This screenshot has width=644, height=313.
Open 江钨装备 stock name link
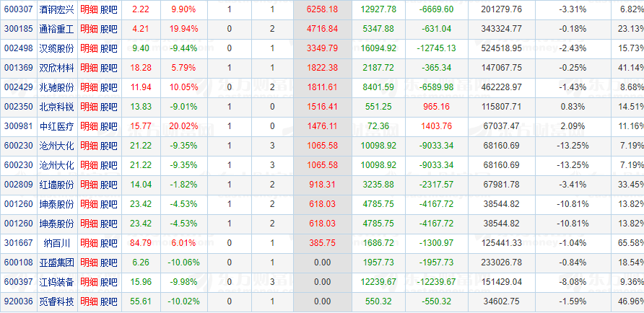click(x=57, y=282)
